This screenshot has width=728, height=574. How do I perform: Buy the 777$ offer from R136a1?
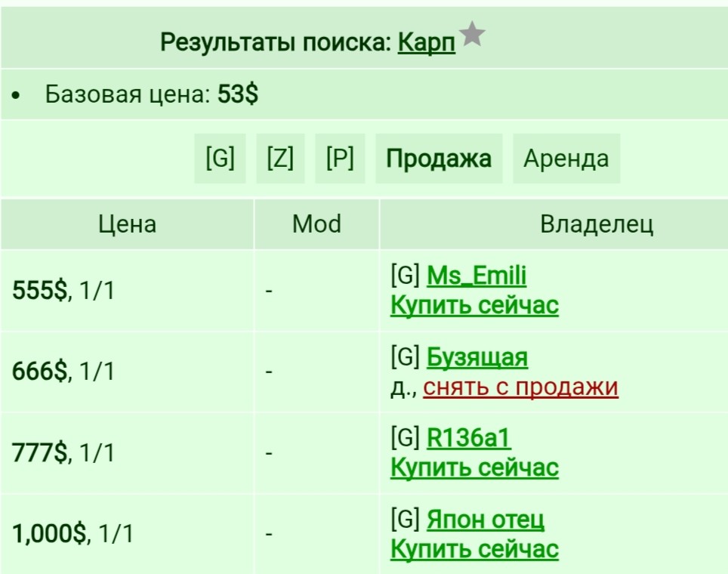[474, 468]
